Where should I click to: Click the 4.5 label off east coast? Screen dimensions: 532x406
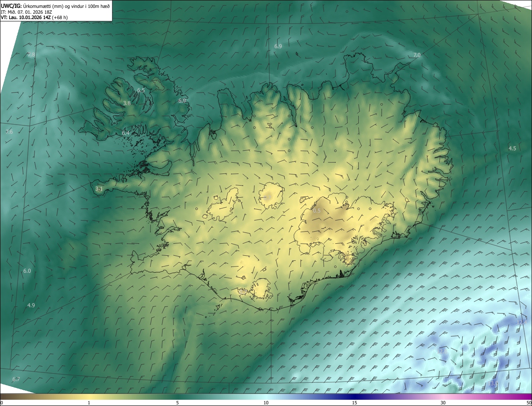tap(512, 148)
